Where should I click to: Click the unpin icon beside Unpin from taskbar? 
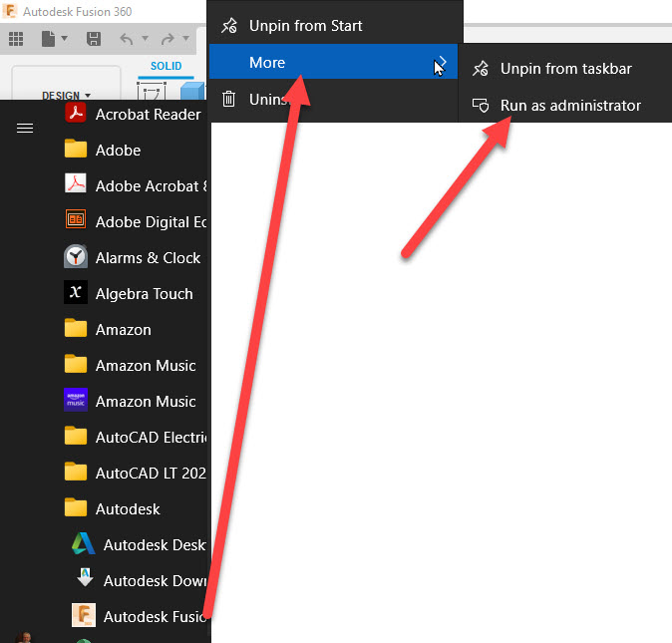[x=480, y=69]
